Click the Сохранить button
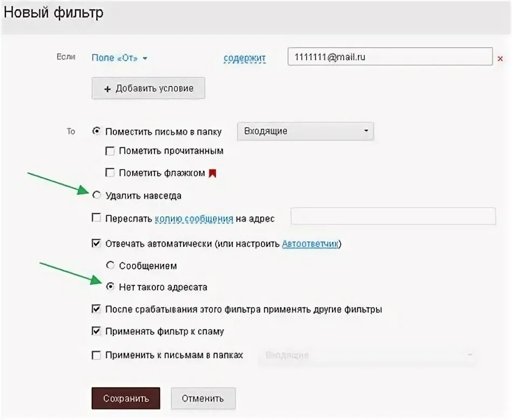This screenshot has width=512, height=420. [126, 398]
